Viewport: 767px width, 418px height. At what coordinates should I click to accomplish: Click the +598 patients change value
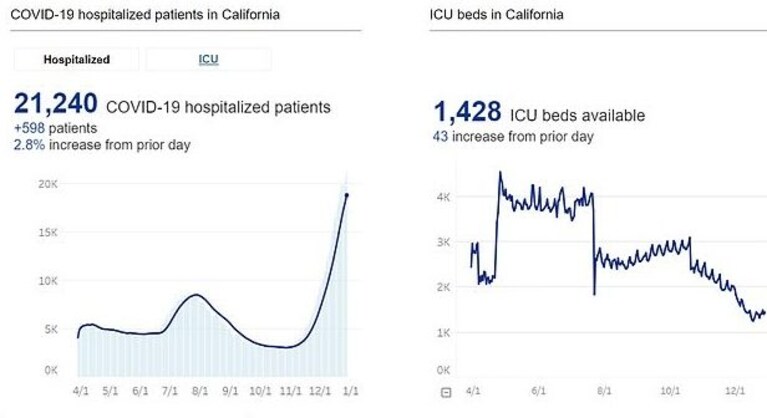[x=55, y=128]
